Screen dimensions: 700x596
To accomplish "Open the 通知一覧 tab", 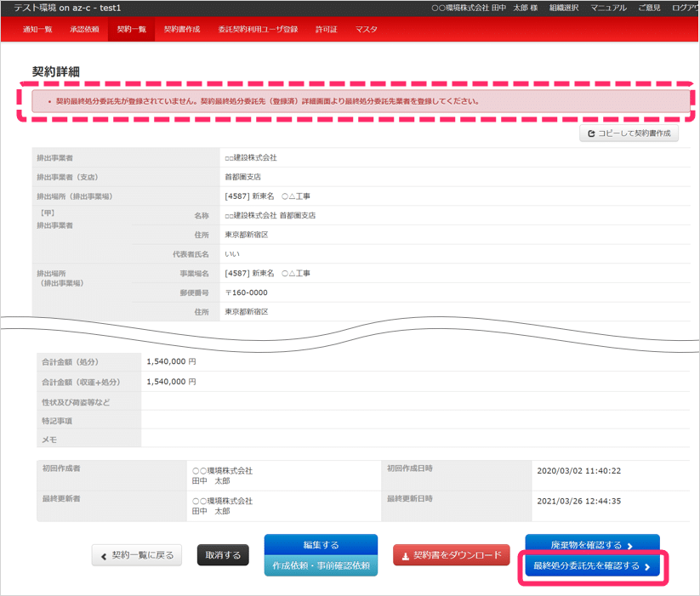I will point(37,30).
